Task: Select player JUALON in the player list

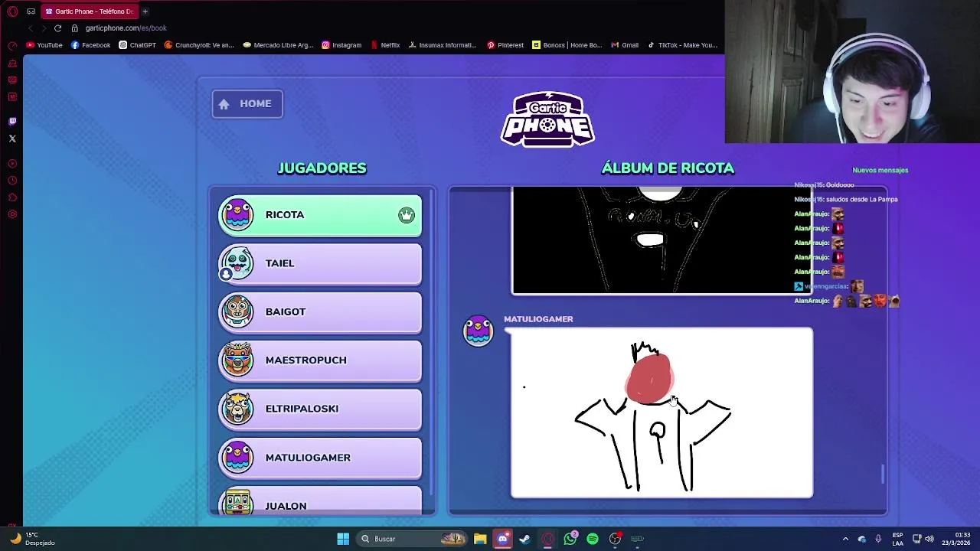Action: tap(320, 501)
